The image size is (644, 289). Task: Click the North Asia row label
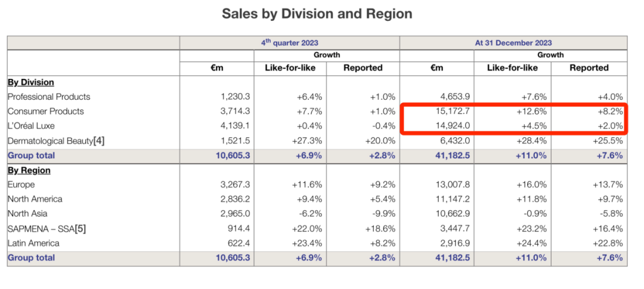tap(28, 214)
